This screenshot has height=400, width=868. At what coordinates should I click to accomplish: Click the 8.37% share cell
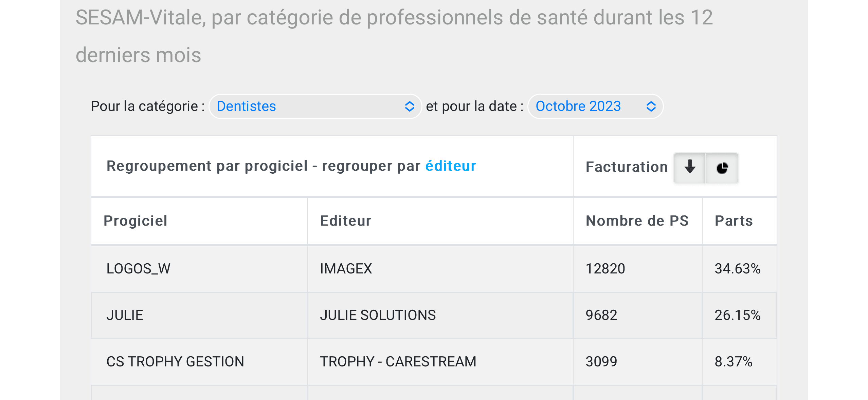pyautogui.click(x=734, y=362)
